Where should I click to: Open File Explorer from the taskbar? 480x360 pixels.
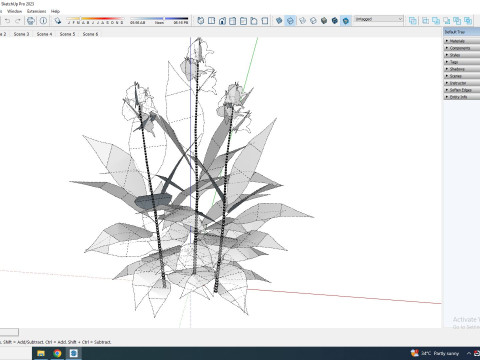pyautogui.click(x=41, y=353)
